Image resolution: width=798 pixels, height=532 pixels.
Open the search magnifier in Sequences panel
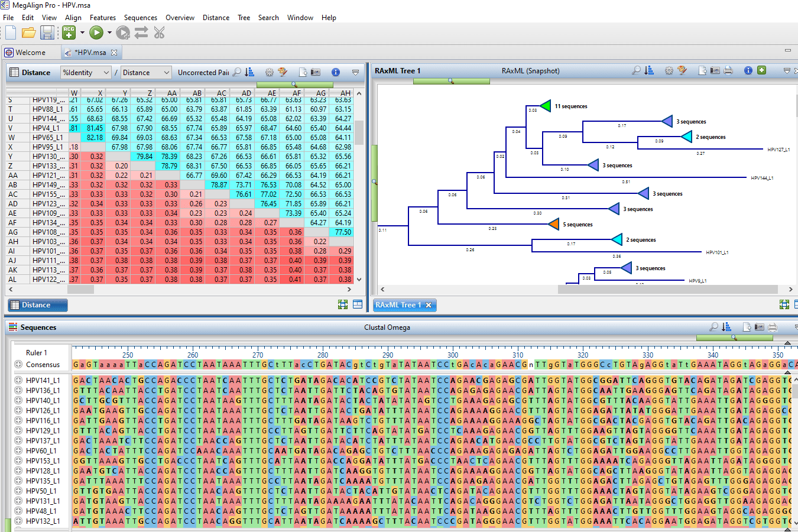(713, 327)
